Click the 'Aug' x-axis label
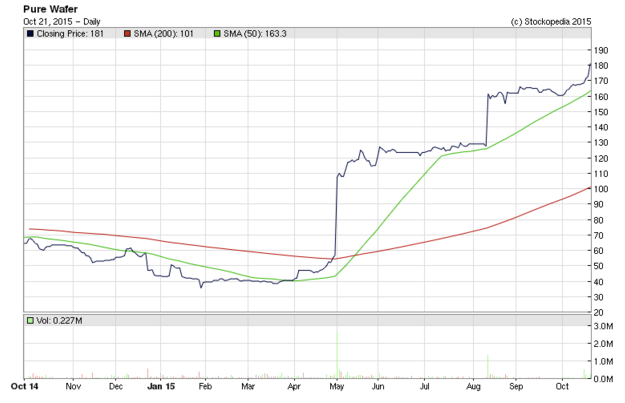The image size is (625, 403). coord(474,386)
